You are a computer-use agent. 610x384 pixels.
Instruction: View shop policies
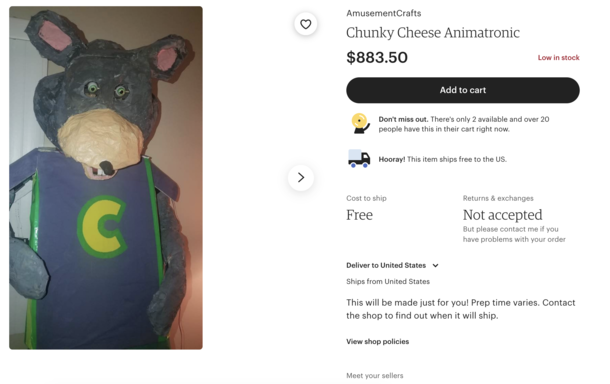tap(377, 342)
